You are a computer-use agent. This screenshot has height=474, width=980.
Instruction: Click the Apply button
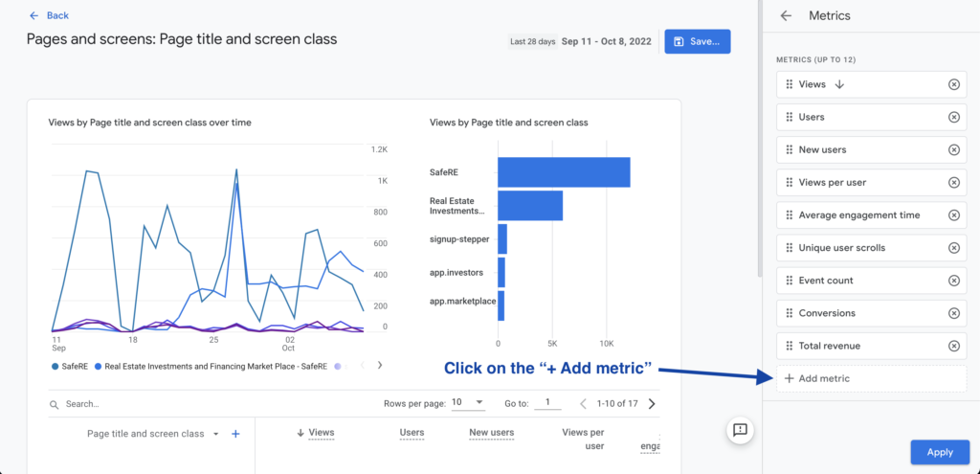[x=939, y=452]
